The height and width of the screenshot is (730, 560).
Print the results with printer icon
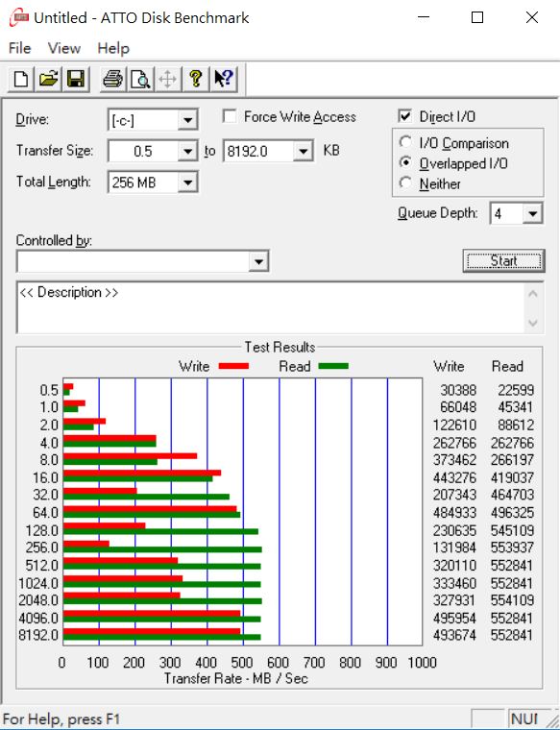pyautogui.click(x=112, y=79)
